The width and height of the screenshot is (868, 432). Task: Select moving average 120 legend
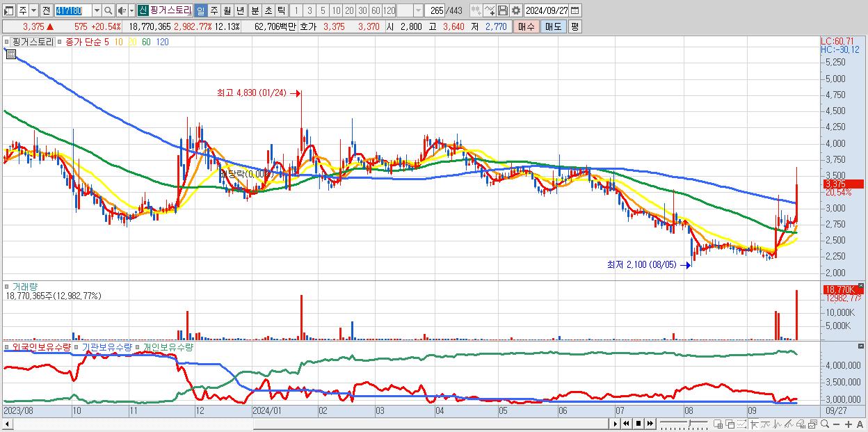tap(162, 42)
